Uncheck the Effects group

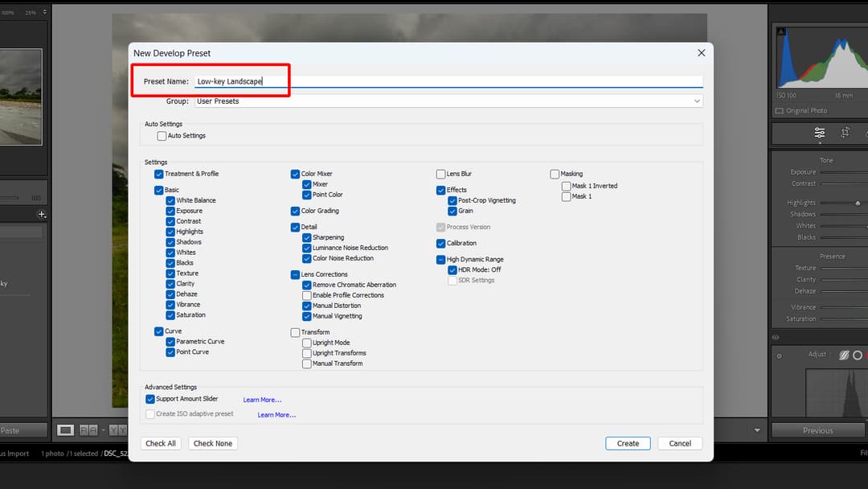pyautogui.click(x=440, y=190)
